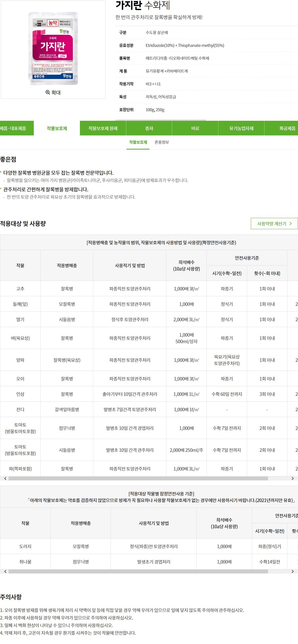
Task: Click left arrow of second table's scrollbar
Action: point(5,571)
